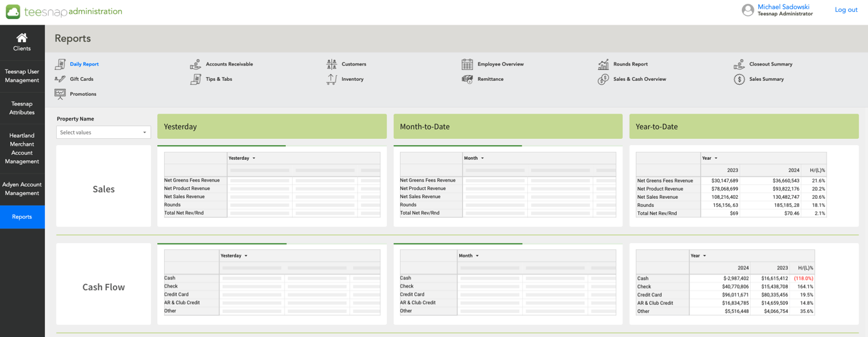Screen dimensions: 868x337
Task: Click the Employee Overview calendar icon
Action: (x=467, y=64)
